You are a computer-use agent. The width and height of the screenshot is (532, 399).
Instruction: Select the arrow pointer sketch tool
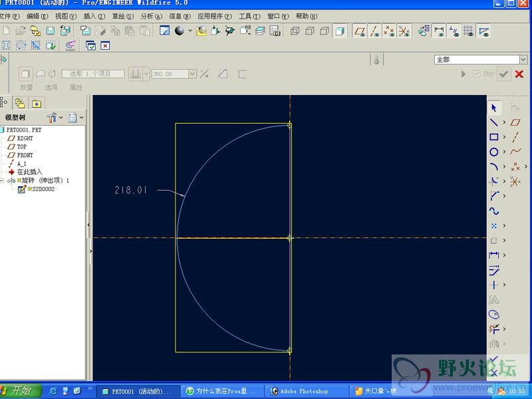click(x=493, y=108)
